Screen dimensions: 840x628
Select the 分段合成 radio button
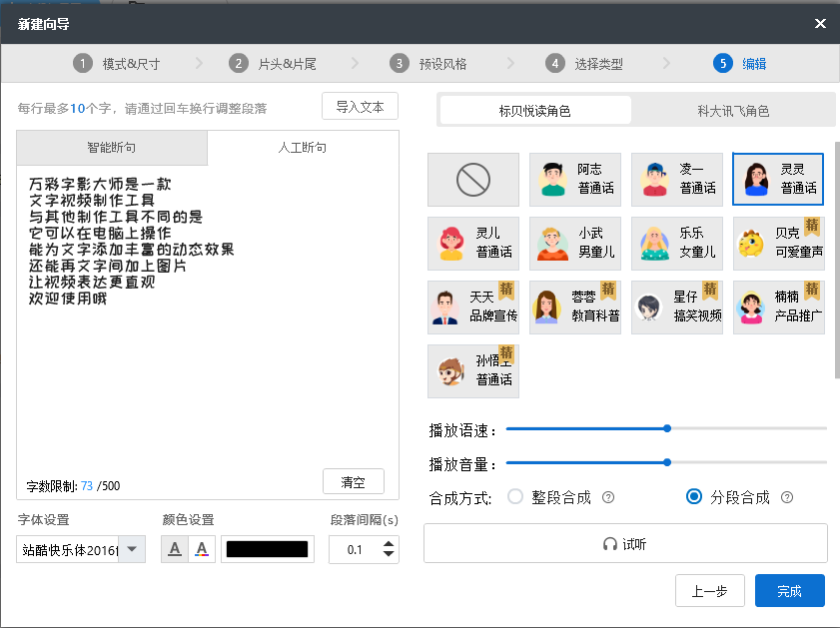pyautogui.click(x=692, y=496)
